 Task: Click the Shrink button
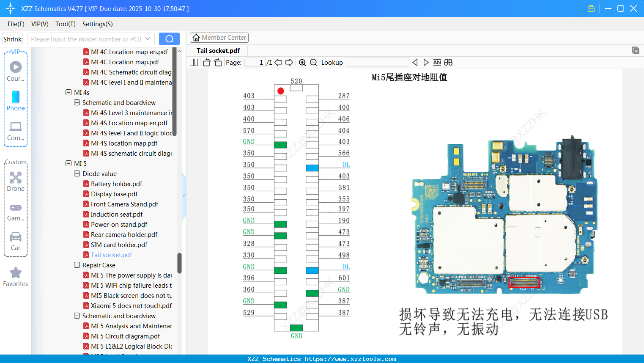(x=12, y=38)
